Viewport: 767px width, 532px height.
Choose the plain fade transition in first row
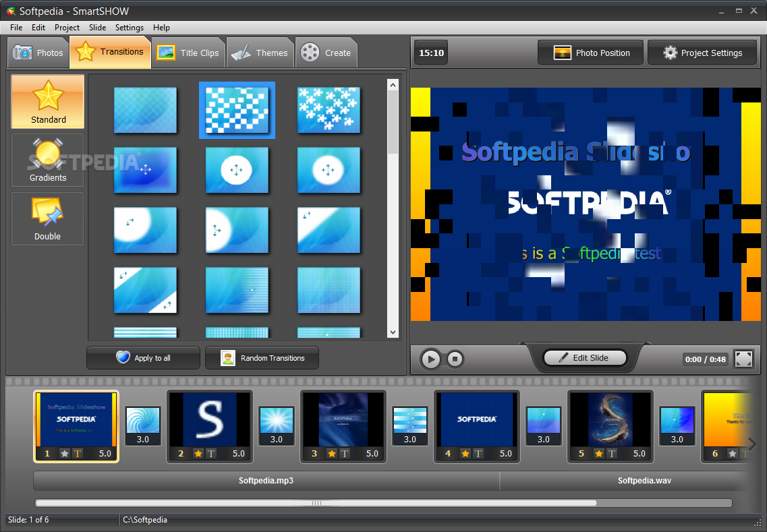click(x=145, y=110)
